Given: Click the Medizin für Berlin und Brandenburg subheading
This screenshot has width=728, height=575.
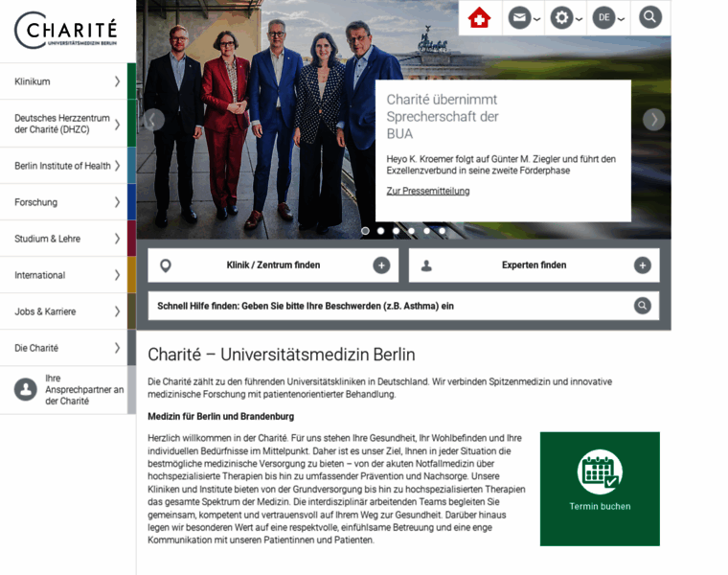Looking at the screenshot, I should click(x=221, y=417).
